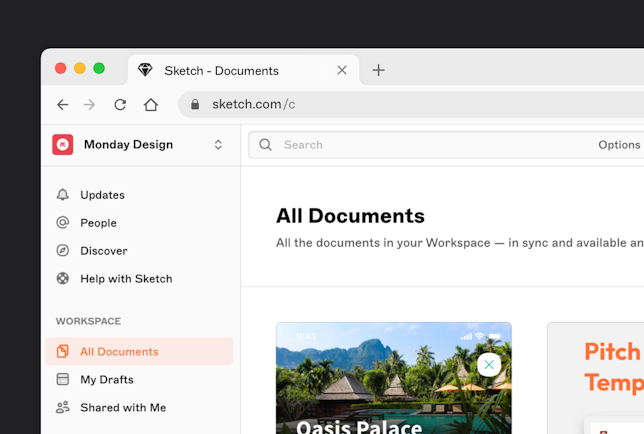Open the search Options dropdown

coord(619,145)
